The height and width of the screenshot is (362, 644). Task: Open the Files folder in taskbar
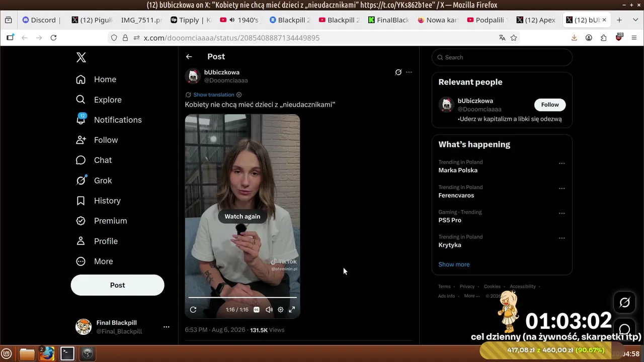point(27,354)
